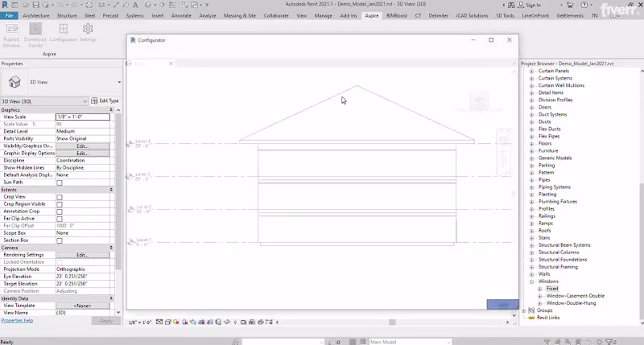Click the view scale 1/8" = 1'-0" in view control bar
This screenshot has width=644, height=345.
tap(140, 322)
